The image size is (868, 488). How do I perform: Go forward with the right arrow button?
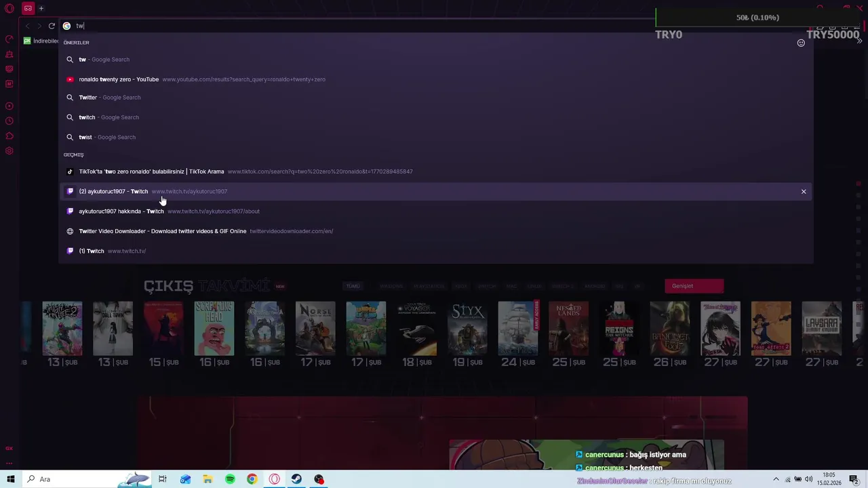click(39, 26)
